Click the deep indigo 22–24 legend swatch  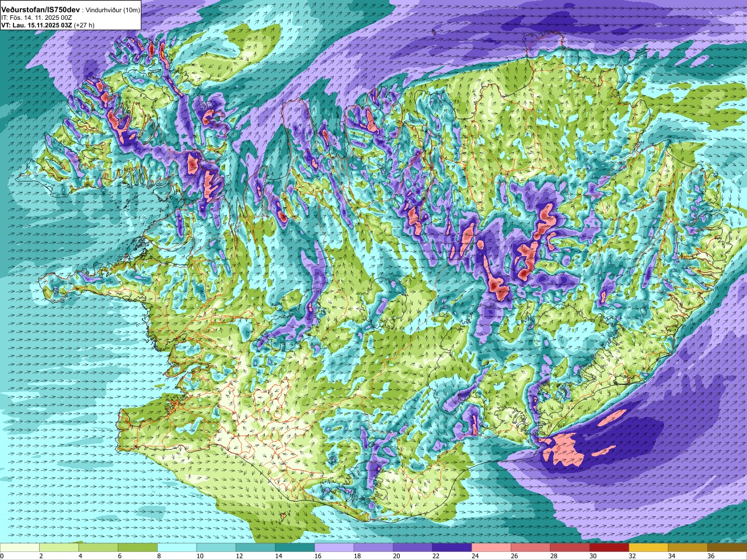point(452,548)
